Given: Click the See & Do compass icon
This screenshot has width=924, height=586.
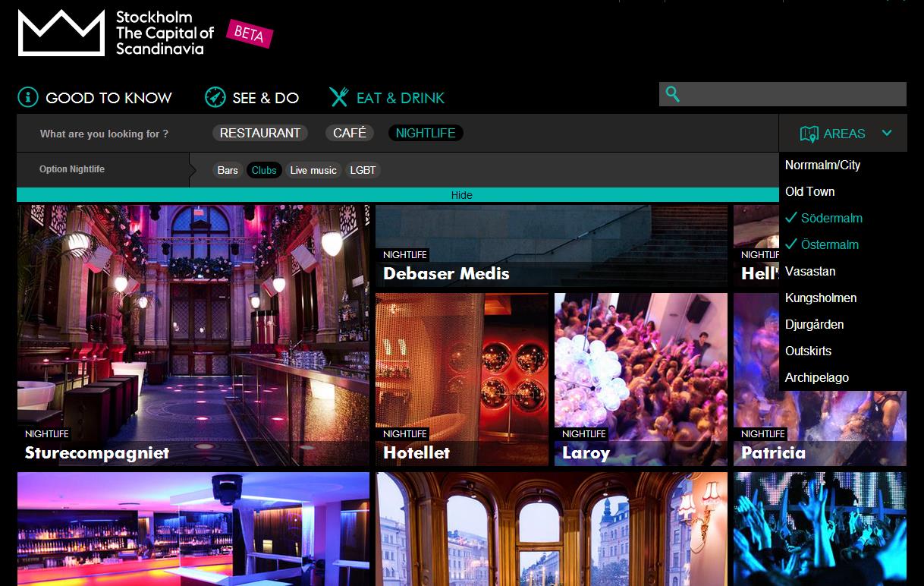Looking at the screenshot, I should 215,97.
